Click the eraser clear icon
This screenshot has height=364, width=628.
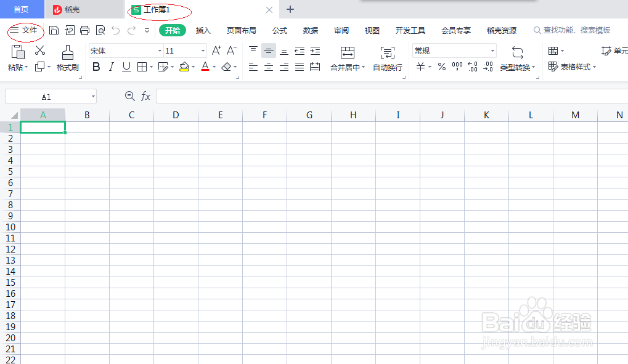(x=226, y=67)
